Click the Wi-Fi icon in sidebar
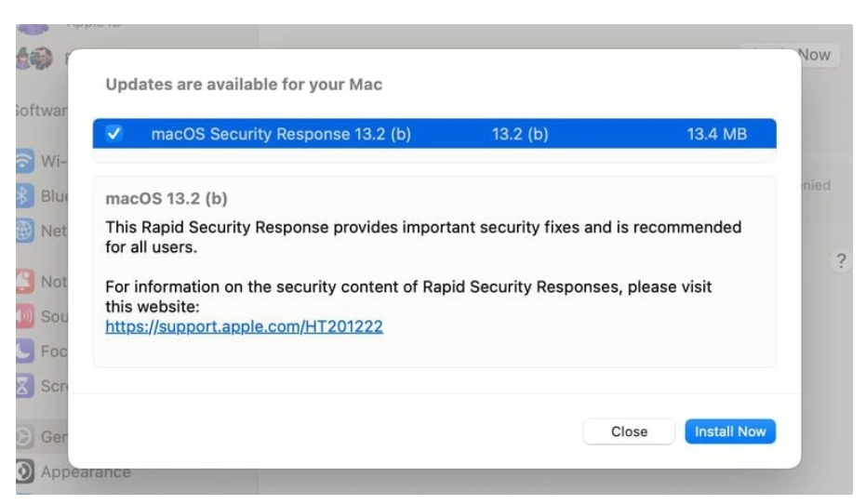 point(24,161)
